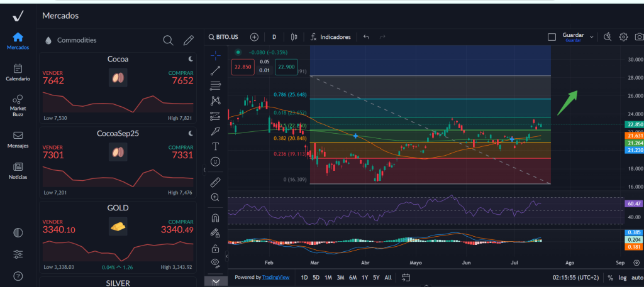Toggle the magnet mode
644x287 pixels.
[x=215, y=218]
